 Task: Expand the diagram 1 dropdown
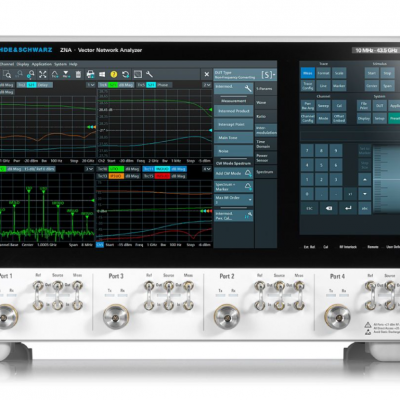click(x=91, y=85)
